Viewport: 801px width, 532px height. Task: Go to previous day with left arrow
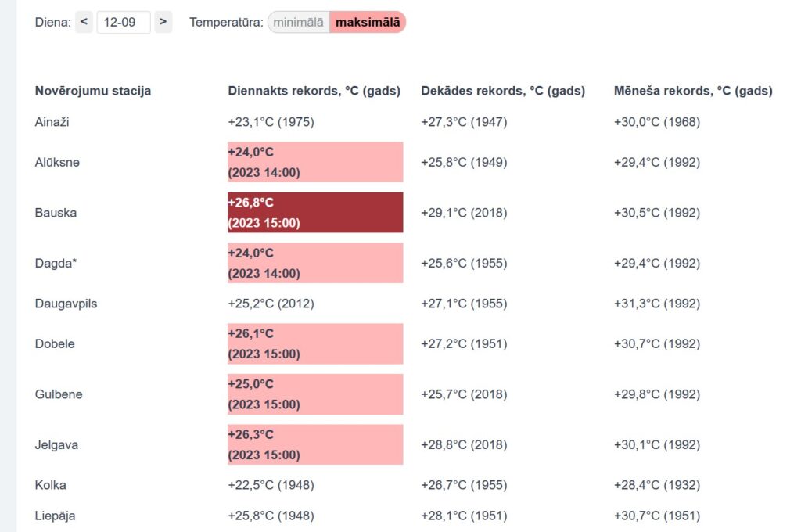click(x=84, y=22)
